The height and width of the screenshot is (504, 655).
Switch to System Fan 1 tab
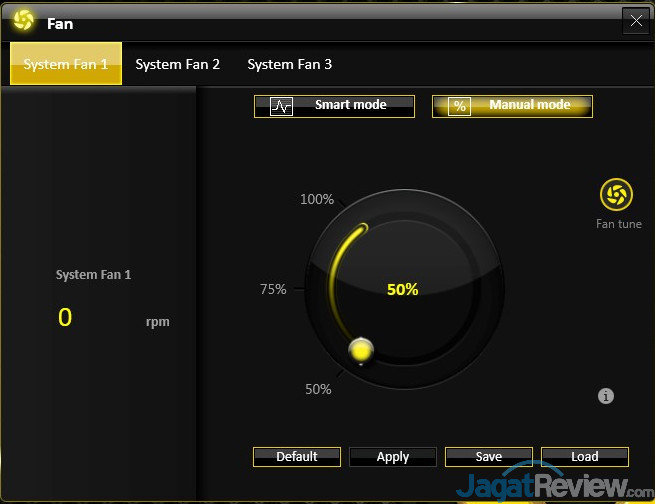click(66, 63)
